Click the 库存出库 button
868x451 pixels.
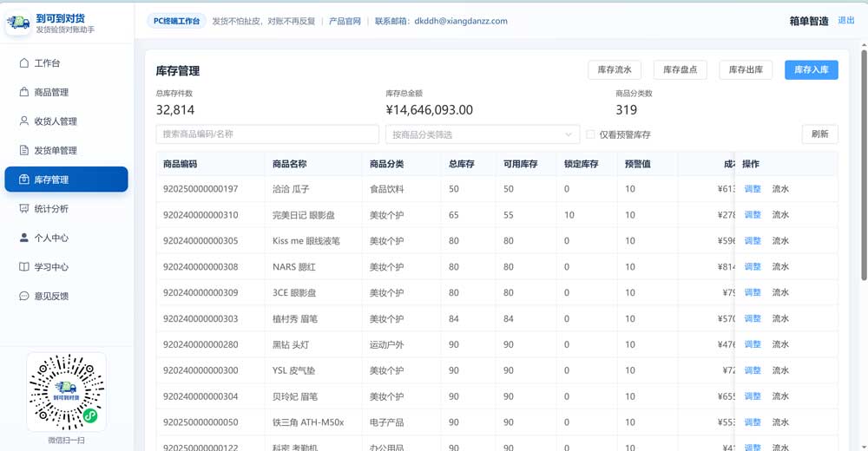click(746, 69)
